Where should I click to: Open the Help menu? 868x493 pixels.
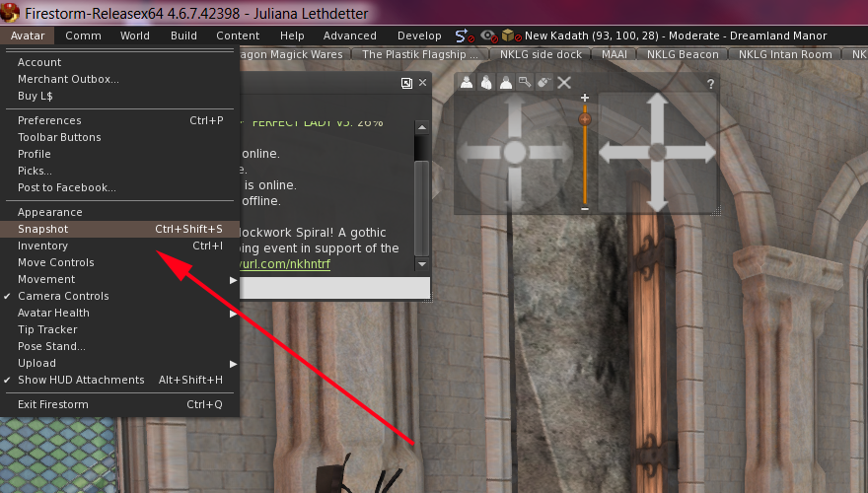pos(292,35)
